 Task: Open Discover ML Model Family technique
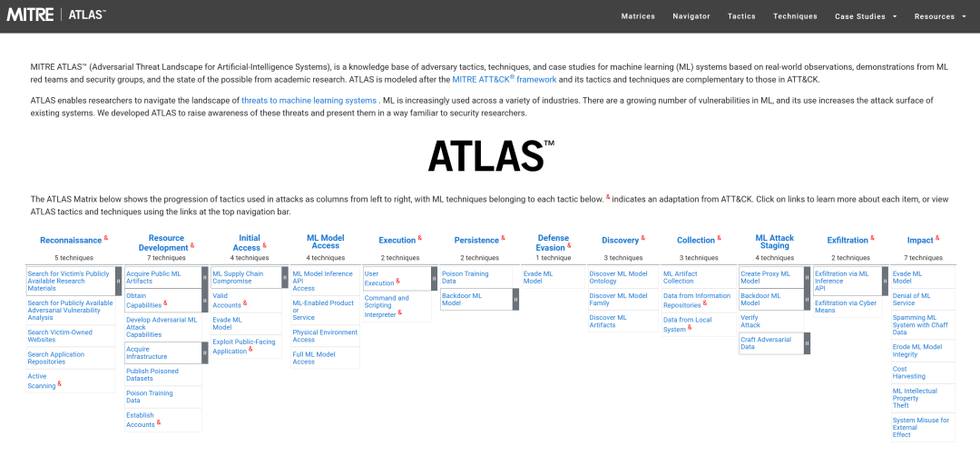click(x=619, y=299)
